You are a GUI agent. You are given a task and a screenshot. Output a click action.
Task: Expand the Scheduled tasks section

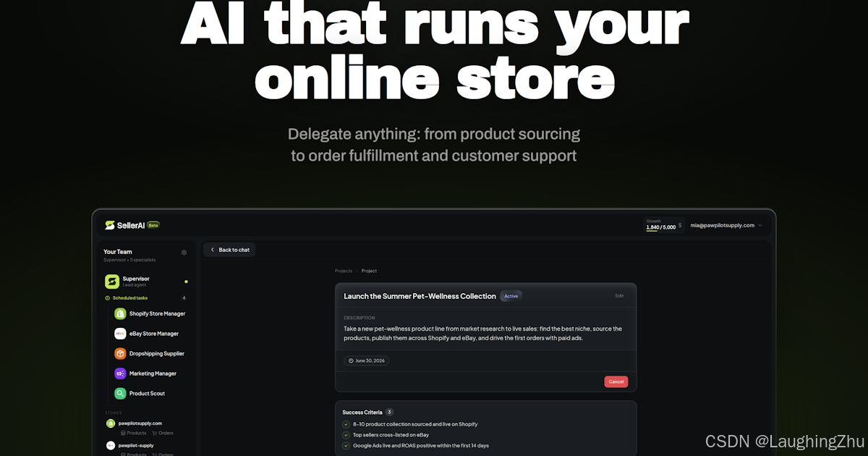point(146,298)
